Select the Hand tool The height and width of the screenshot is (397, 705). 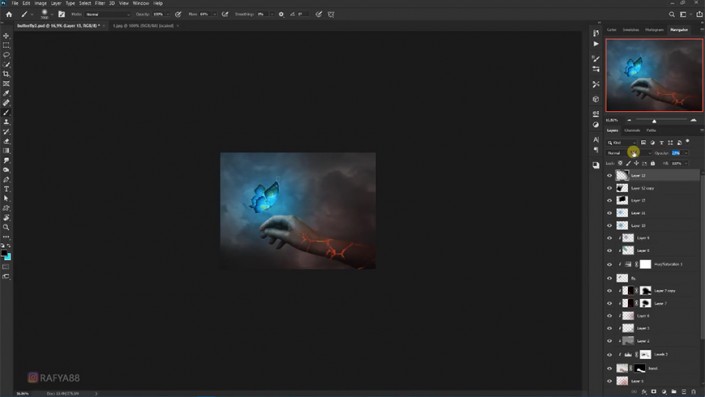click(6, 218)
